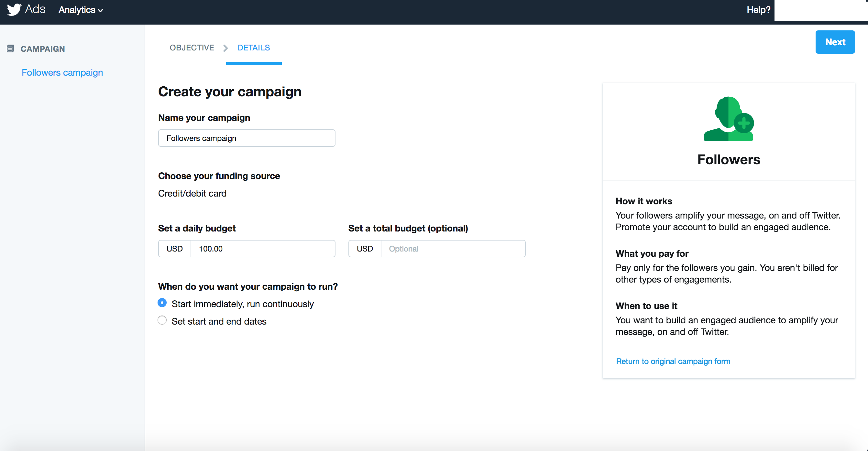Switch to the Details tab
Viewport: 868px width, 451px height.
click(x=253, y=48)
